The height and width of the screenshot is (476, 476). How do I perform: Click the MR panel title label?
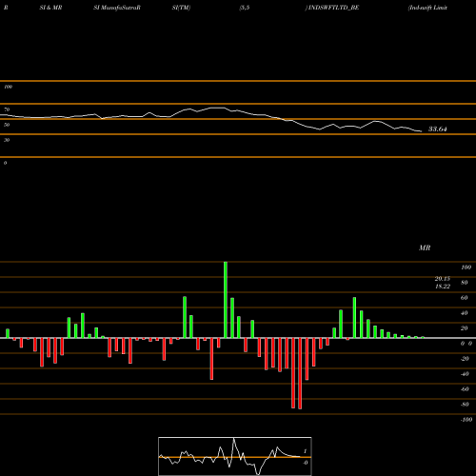click(425, 248)
